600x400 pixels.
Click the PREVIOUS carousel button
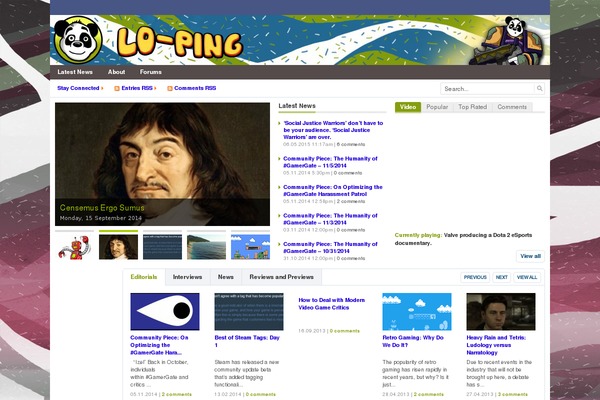pos(475,277)
